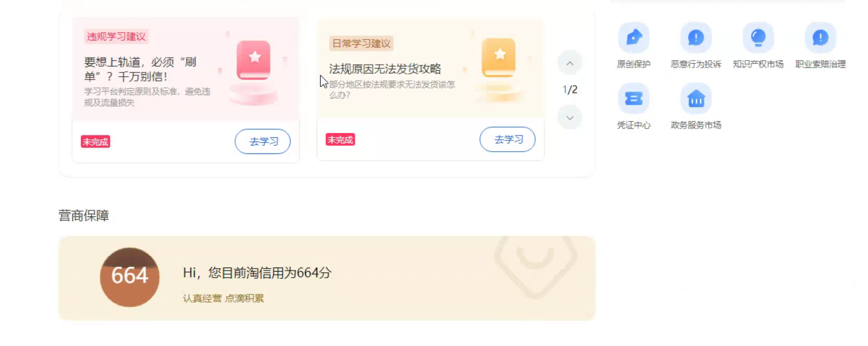Click the orange book icon in 日常学习建议 card

click(x=498, y=58)
